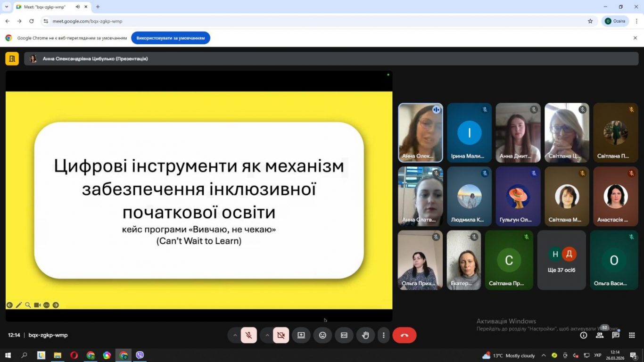Unmute the microphone toggle

coord(248,335)
